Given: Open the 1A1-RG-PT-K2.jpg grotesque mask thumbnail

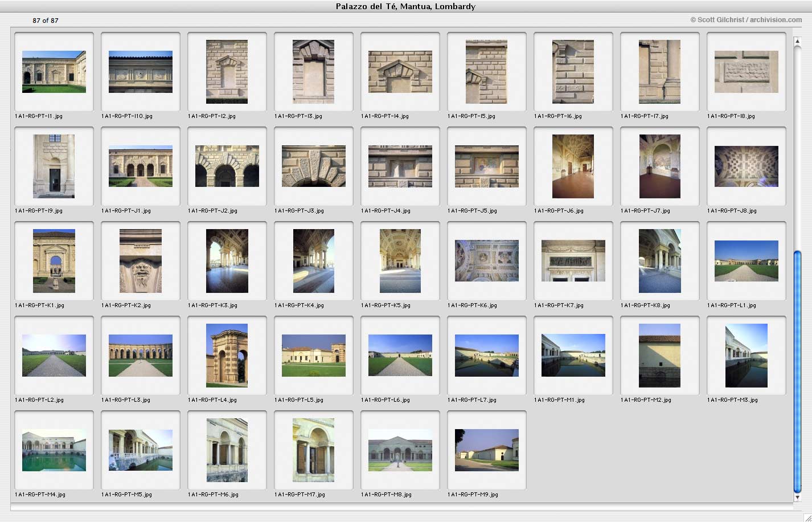Looking at the screenshot, I should (141, 261).
